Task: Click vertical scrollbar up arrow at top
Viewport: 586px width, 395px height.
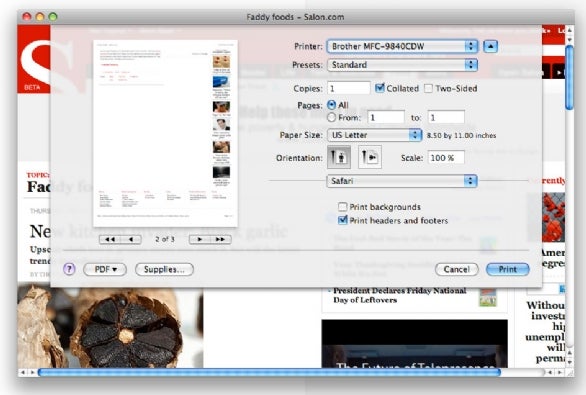Action: (570, 30)
